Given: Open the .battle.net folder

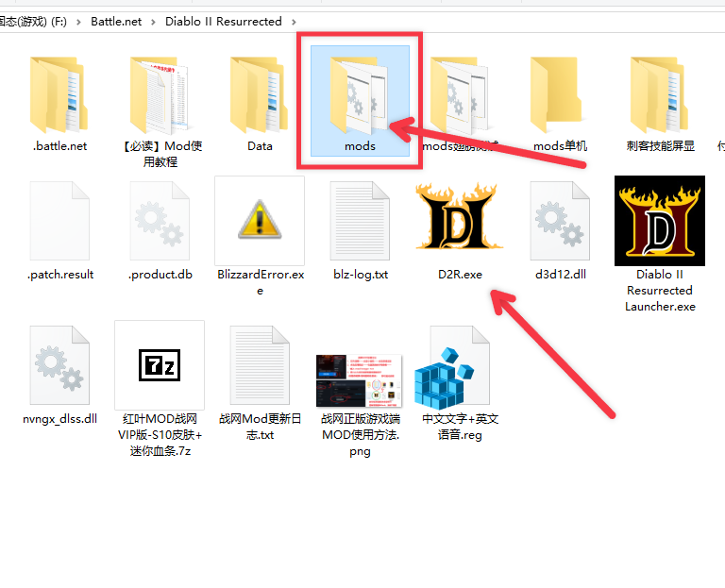Looking at the screenshot, I should [x=59, y=95].
